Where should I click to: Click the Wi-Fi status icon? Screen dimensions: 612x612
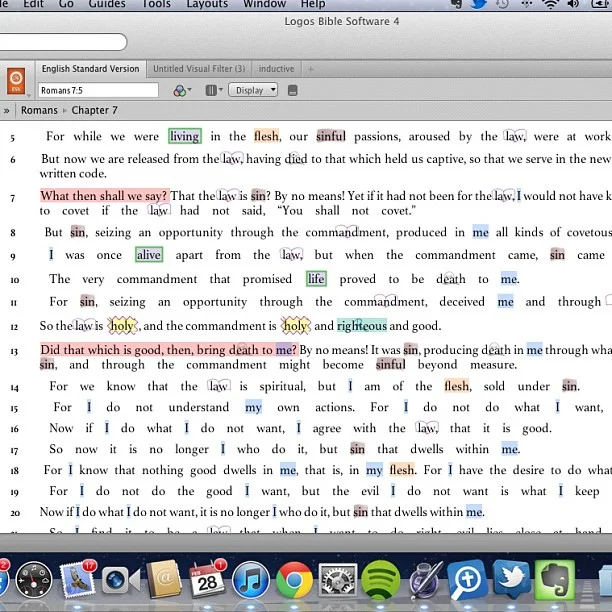click(x=550, y=4)
